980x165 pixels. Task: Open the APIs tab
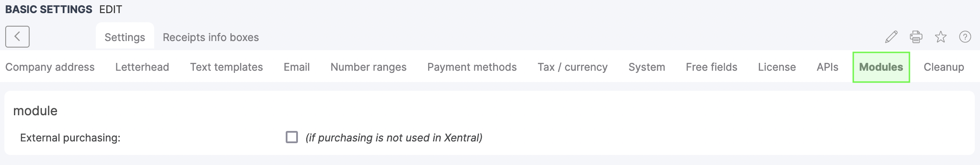coord(828,67)
